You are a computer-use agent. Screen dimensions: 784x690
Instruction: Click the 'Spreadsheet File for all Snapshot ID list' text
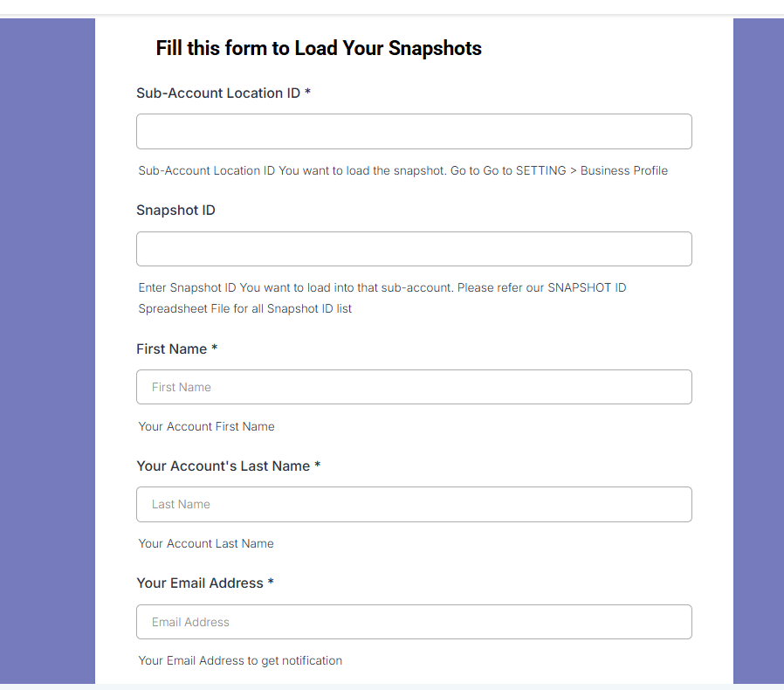pyautogui.click(x=245, y=308)
